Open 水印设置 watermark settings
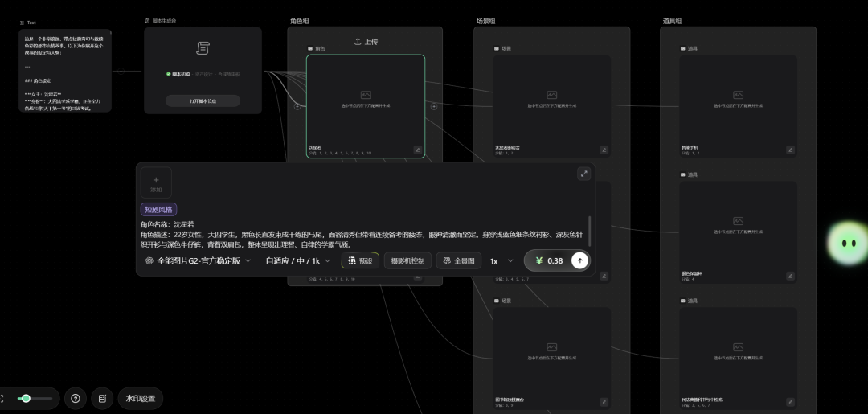This screenshot has height=414, width=868. click(x=141, y=398)
